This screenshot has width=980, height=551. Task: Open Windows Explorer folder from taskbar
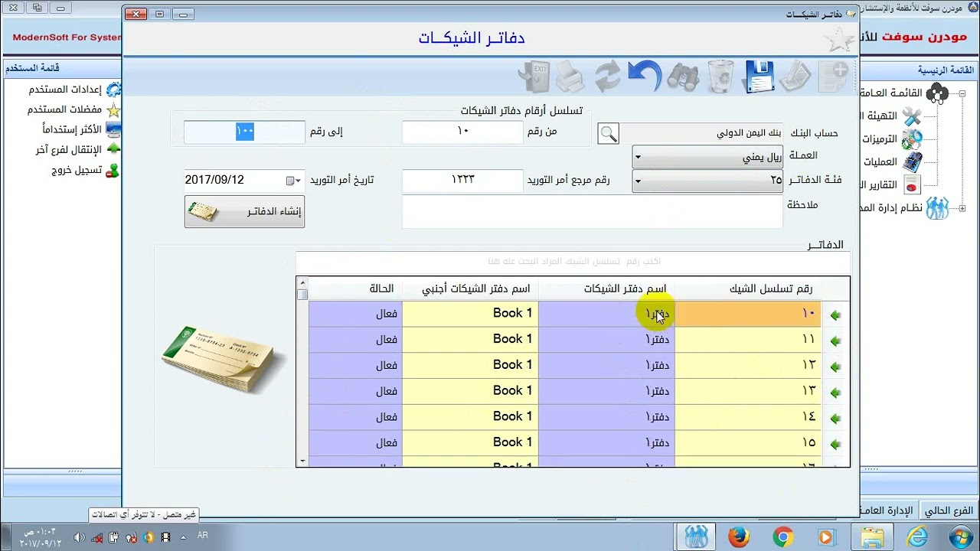coord(871,537)
